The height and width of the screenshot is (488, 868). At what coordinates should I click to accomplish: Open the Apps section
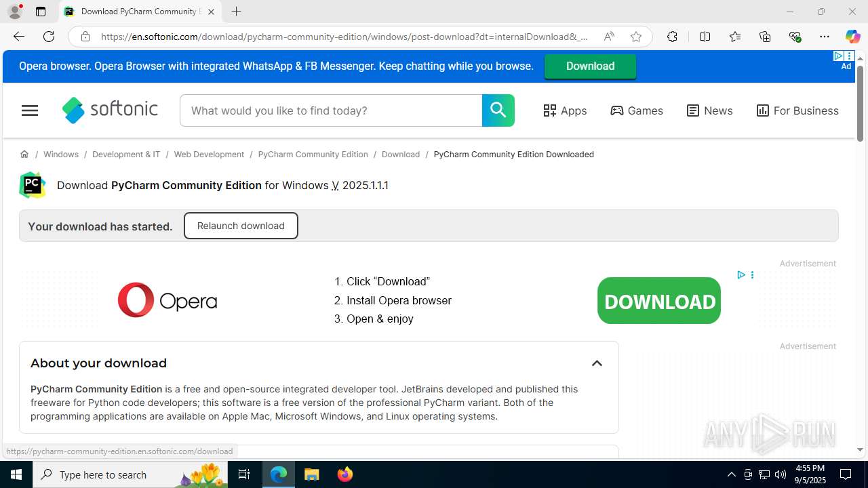click(x=565, y=110)
